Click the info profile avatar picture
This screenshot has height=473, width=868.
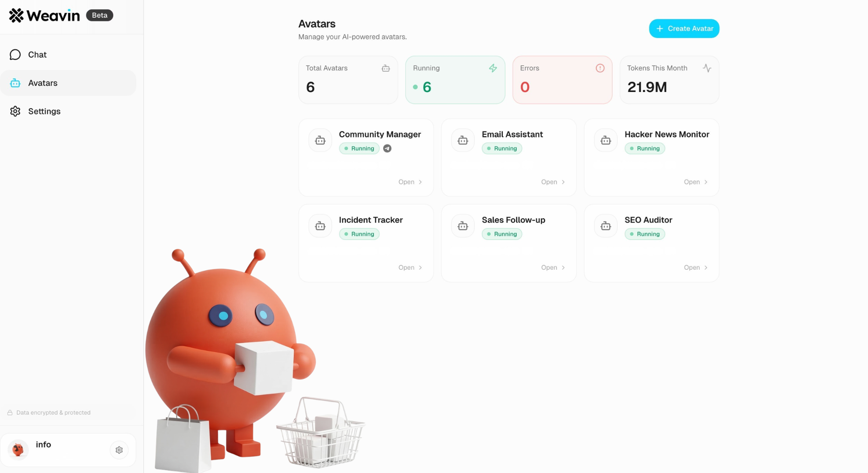click(x=18, y=449)
